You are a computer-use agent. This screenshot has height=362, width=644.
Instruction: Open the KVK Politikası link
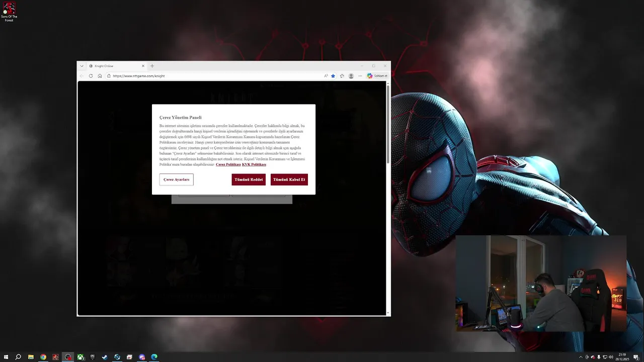pyautogui.click(x=254, y=164)
